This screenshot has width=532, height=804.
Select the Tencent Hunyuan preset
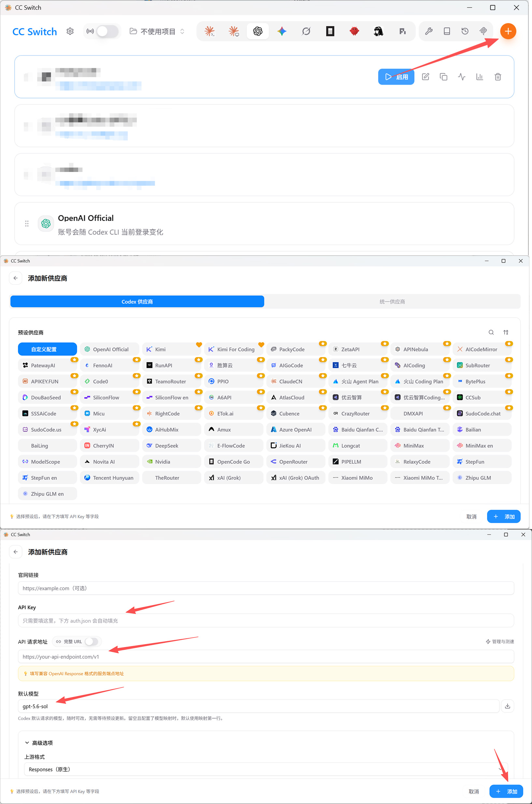(109, 478)
